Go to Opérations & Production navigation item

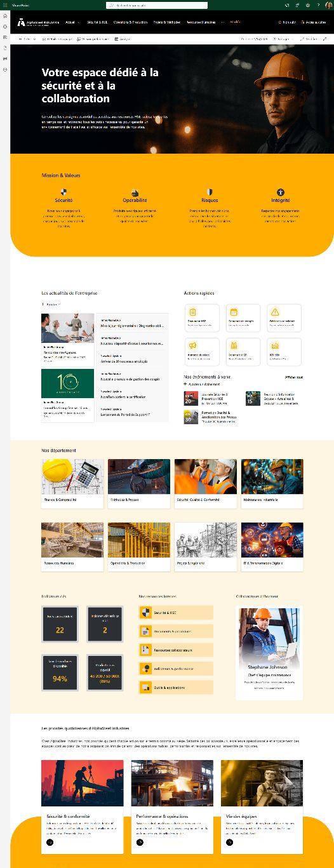(130, 22)
